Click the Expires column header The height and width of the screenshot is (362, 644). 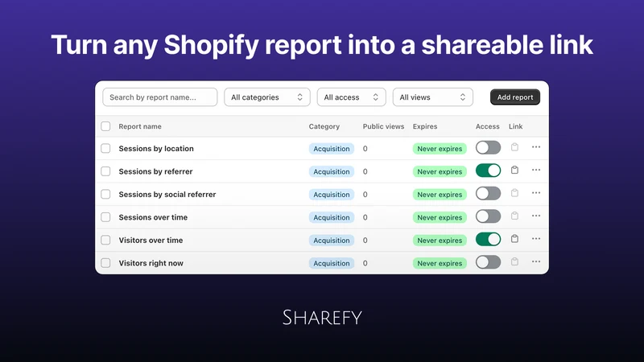(x=425, y=126)
